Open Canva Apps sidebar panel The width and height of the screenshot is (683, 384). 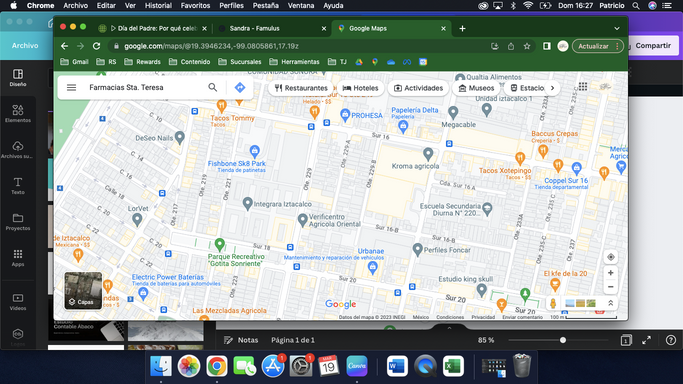[18, 258]
